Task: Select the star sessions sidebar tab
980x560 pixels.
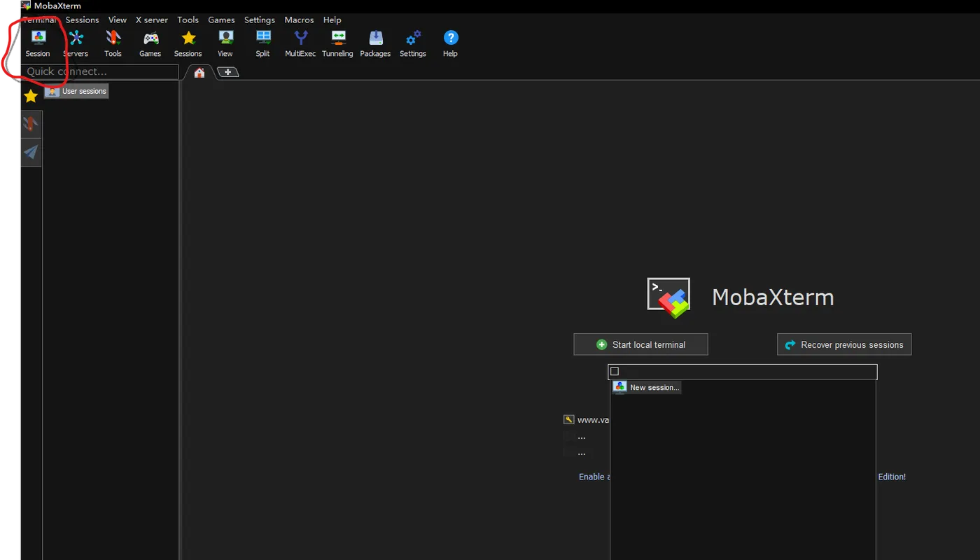Action: 31,96
